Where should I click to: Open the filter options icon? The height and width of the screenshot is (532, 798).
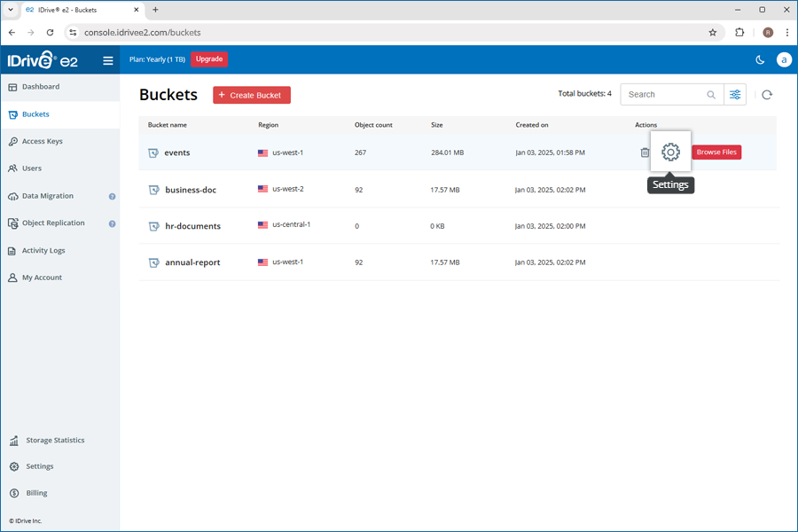click(x=735, y=95)
